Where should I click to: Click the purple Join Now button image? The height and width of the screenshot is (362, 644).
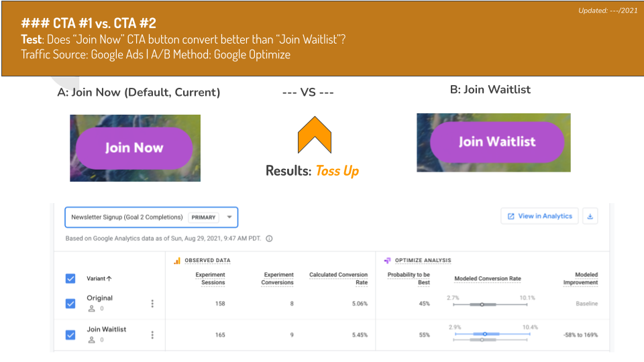pos(134,148)
